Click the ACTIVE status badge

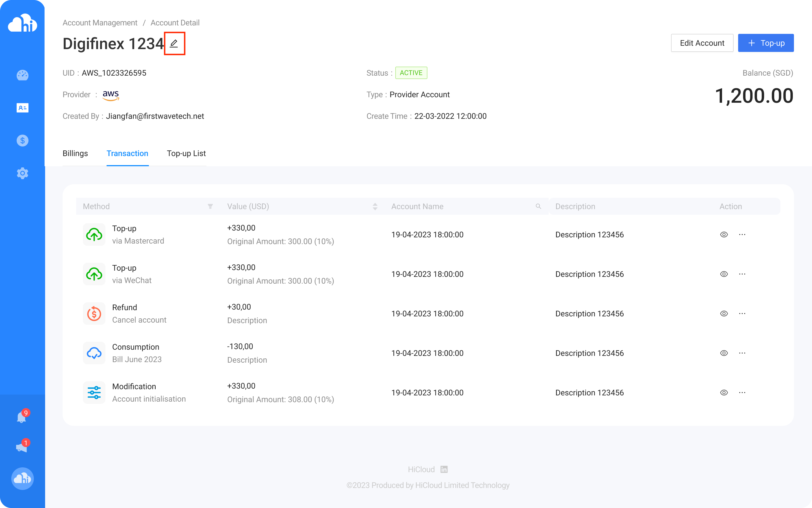click(411, 73)
